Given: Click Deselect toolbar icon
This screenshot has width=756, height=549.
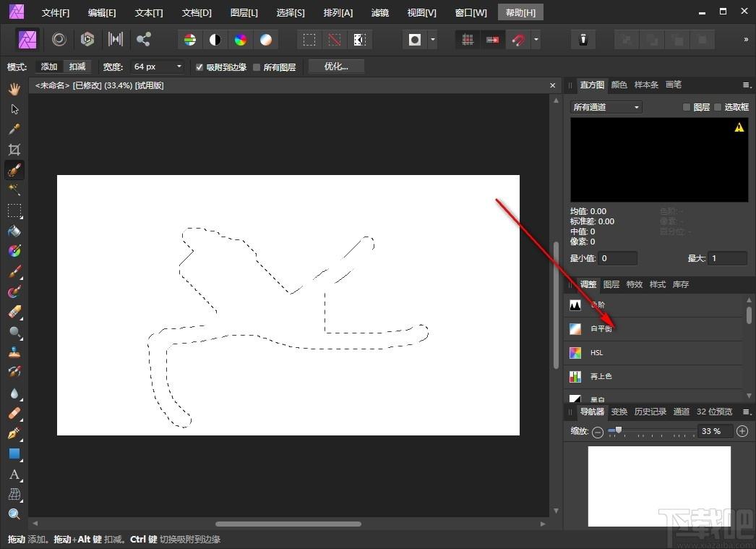Looking at the screenshot, I should tap(334, 40).
